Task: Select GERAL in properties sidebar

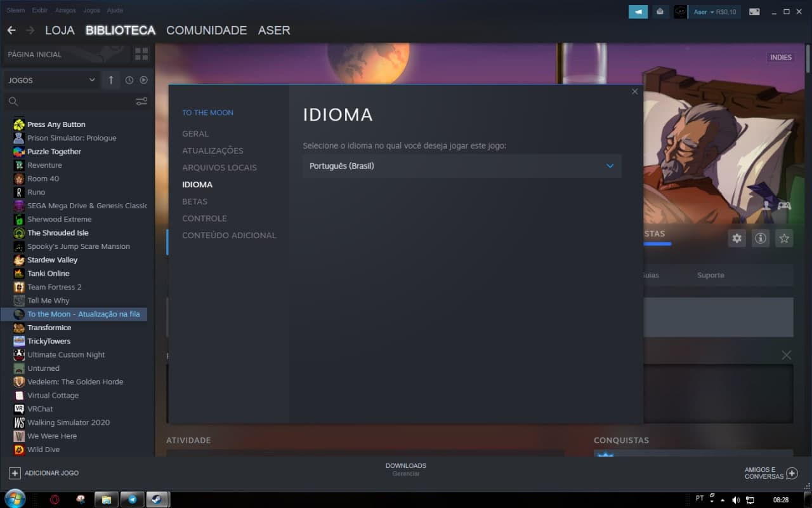Action: (x=195, y=134)
